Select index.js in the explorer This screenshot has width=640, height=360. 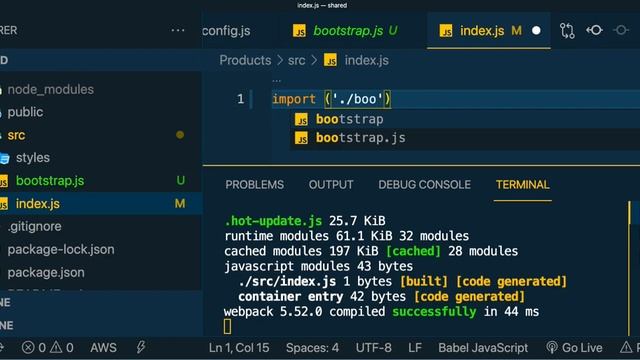point(38,204)
